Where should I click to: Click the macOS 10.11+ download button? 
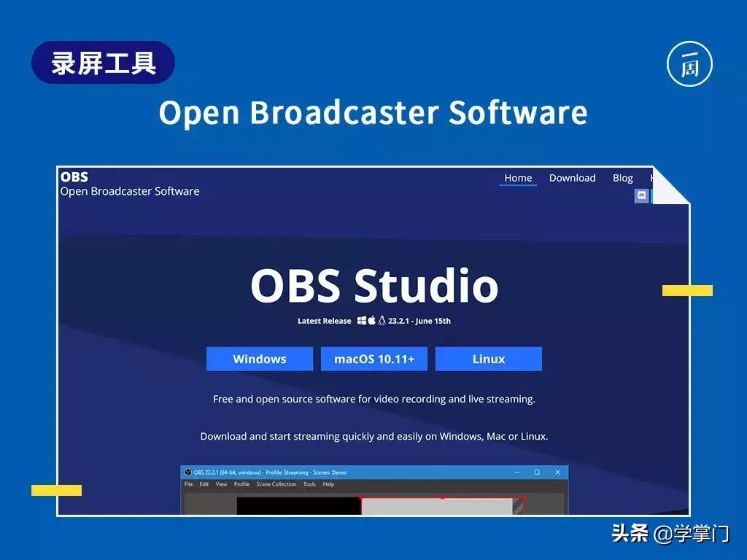[374, 359]
